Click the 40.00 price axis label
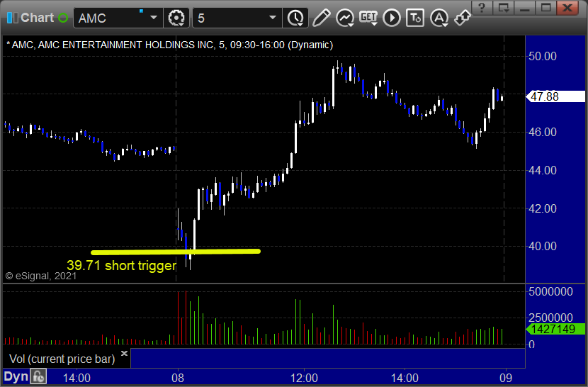 coord(542,246)
